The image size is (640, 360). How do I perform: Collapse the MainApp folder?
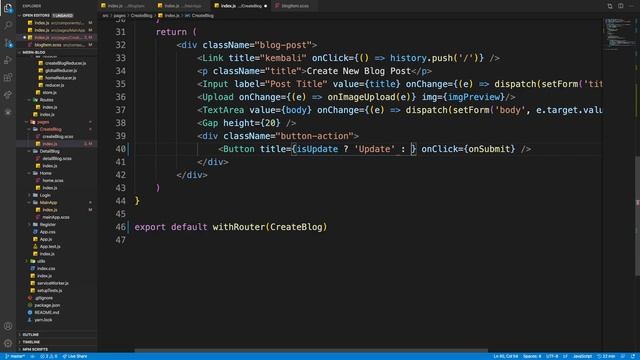[48, 202]
